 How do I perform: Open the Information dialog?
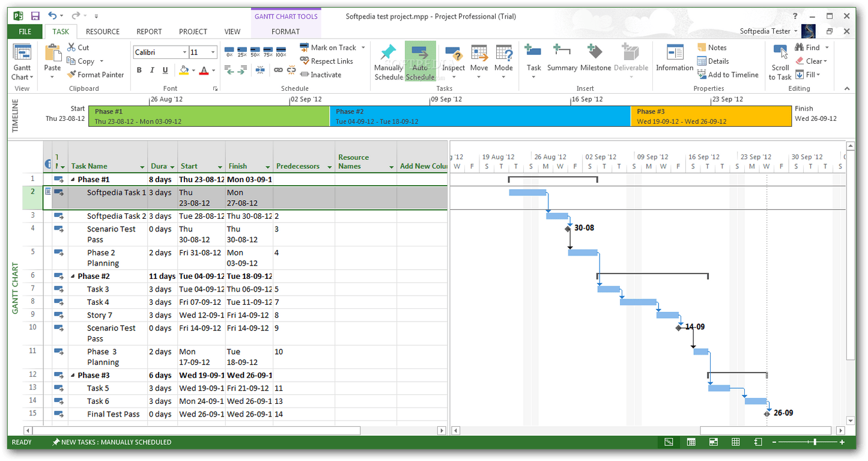[x=674, y=60]
